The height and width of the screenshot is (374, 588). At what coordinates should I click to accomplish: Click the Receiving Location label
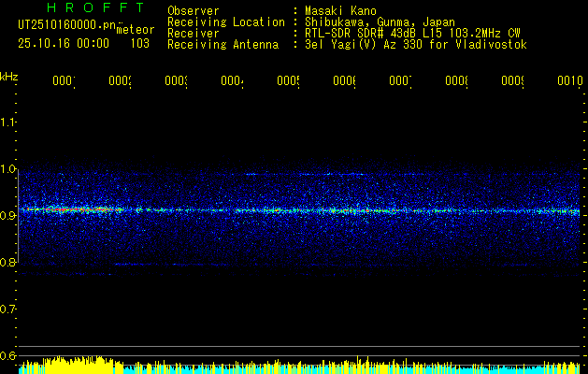click(x=226, y=22)
